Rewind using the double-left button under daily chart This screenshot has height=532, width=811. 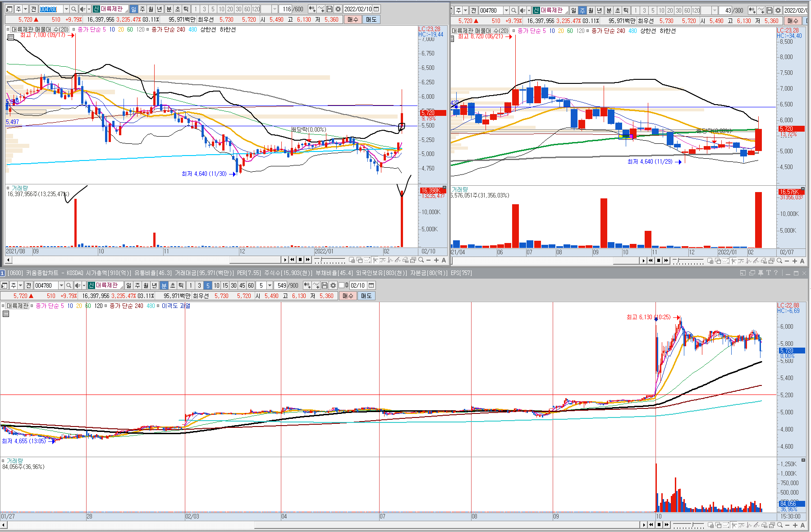292,260
